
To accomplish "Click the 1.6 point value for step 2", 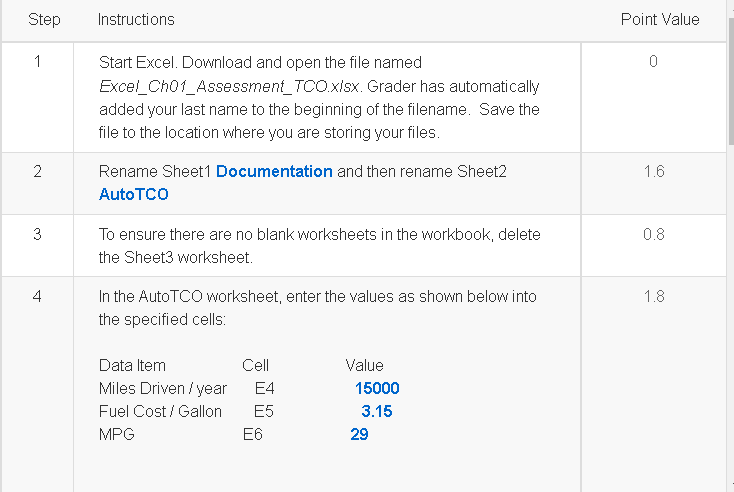I will pos(653,171).
